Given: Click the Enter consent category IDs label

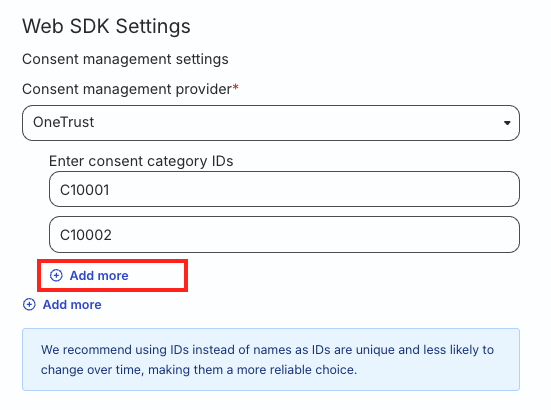Looking at the screenshot, I should [141, 161].
